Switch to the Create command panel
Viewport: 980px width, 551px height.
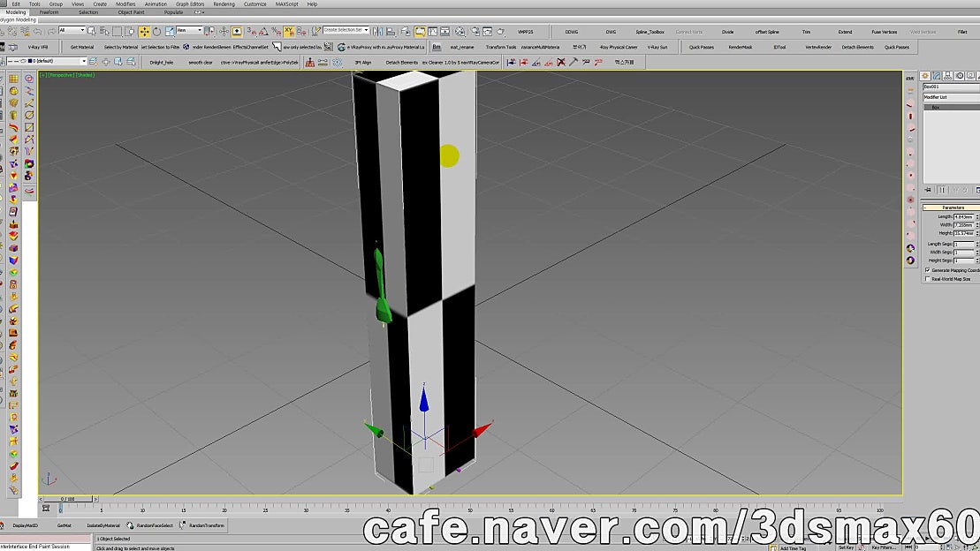(924, 76)
